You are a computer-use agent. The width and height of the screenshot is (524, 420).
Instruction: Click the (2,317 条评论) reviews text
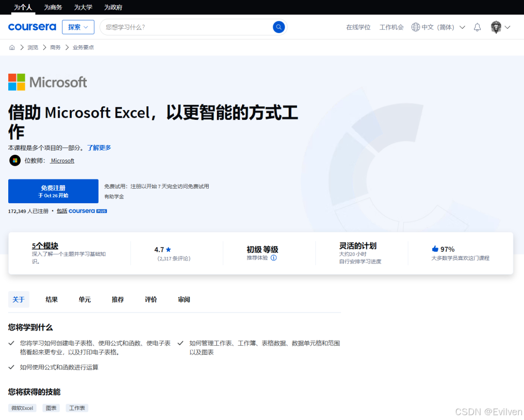click(x=173, y=258)
